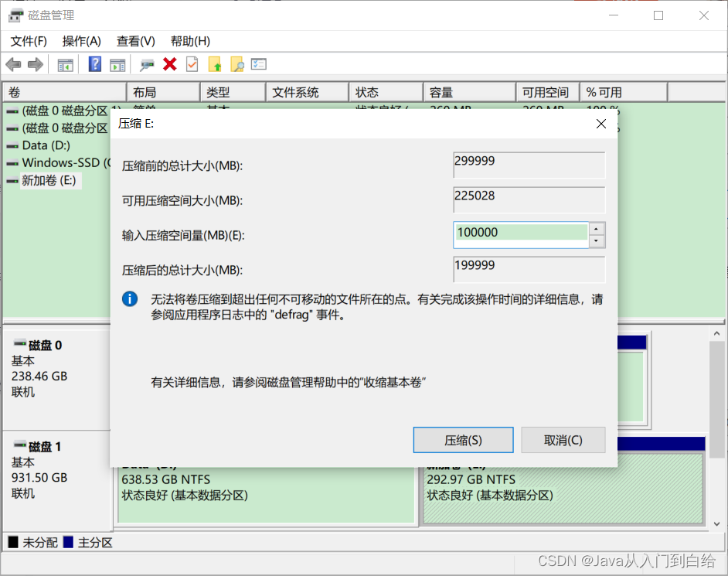The width and height of the screenshot is (728, 576).
Task: Click the Forward arrow in toolbar
Action: [x=36, y=64]
